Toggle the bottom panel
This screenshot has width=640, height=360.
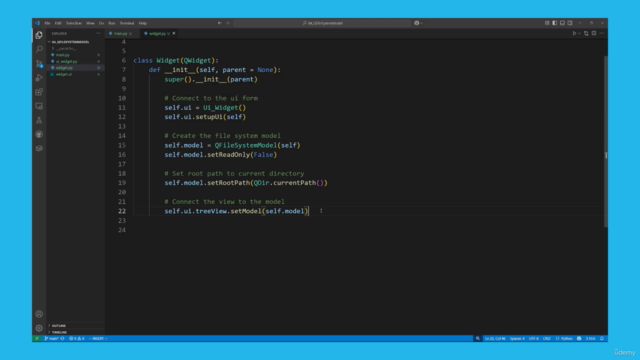tap(562, 23)
